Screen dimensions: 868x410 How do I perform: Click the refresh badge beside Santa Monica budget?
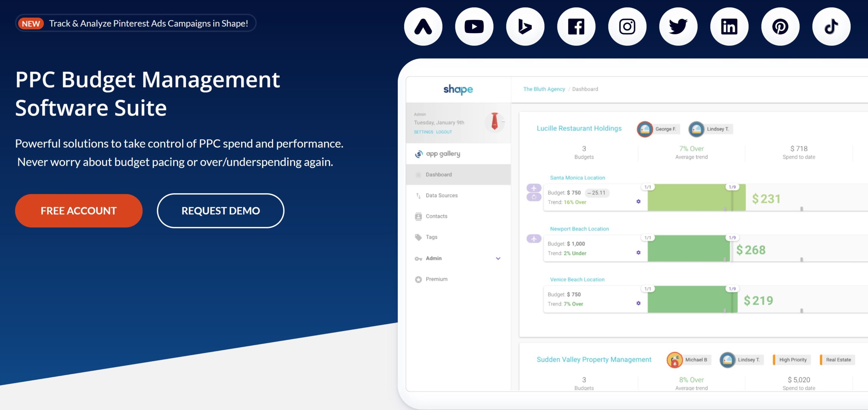534,197
